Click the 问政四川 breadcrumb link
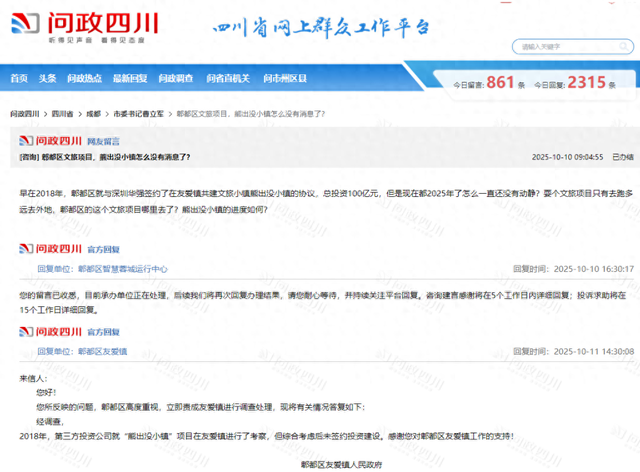 tap(25, 114)
